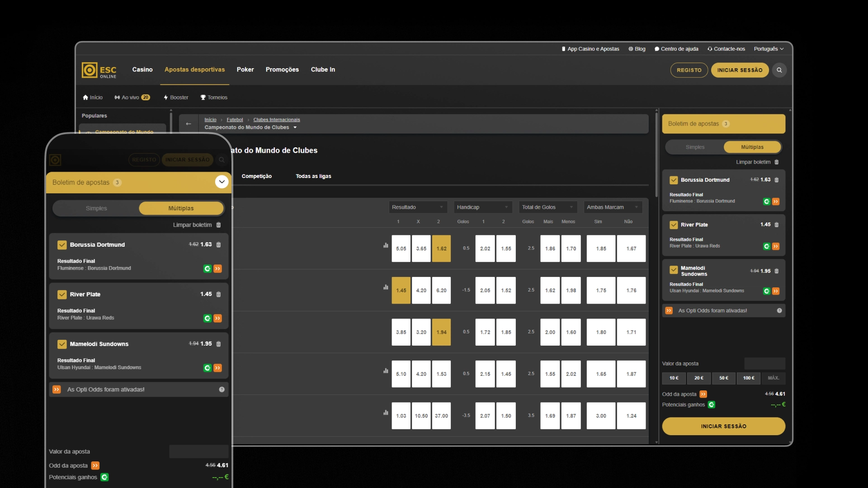Switch desktop bet slip to Simples
The image size is (868, 488).
[695, 147]
